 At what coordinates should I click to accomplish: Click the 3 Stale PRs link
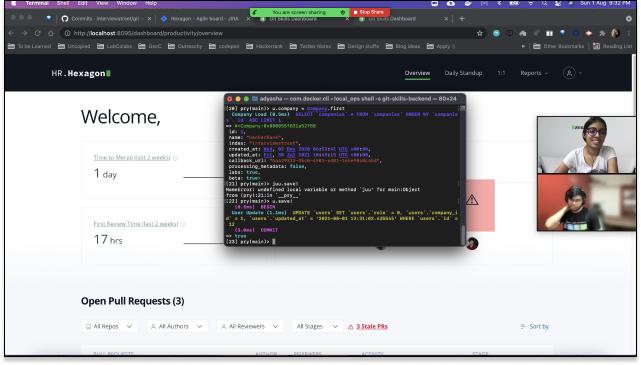(372, 327)
